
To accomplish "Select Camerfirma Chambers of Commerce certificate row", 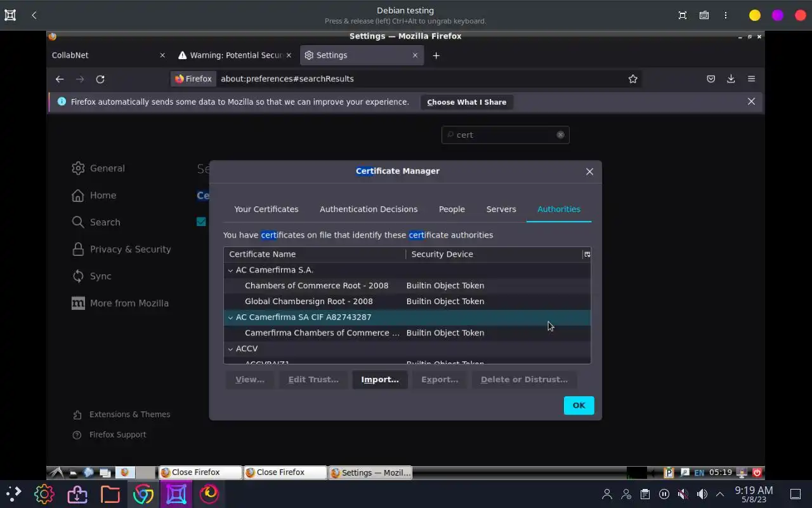I will coord(407,333).
